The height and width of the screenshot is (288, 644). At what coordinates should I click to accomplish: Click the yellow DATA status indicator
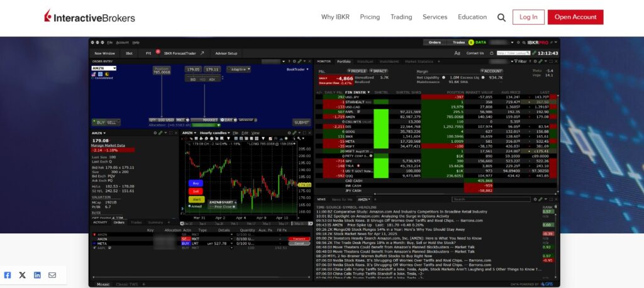pyautogui.click(x=470, y=42)
